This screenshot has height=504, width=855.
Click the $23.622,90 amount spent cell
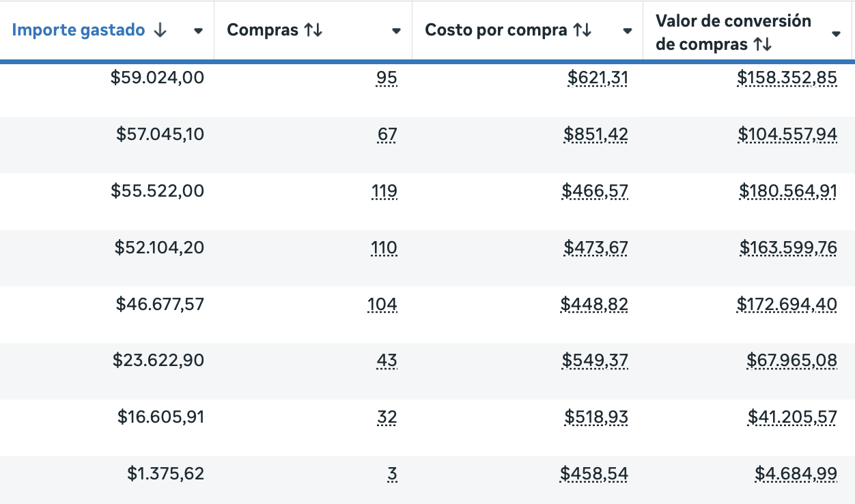click(158, 360)
